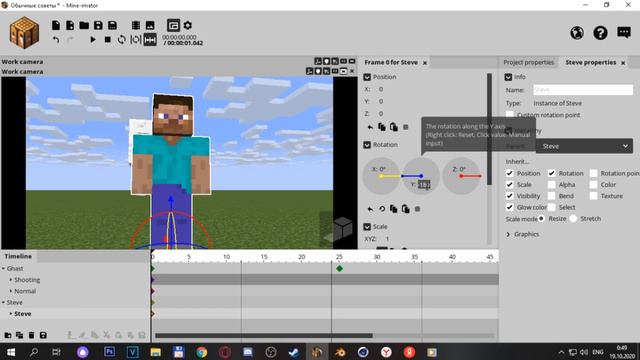Screen dimensions: 640x360
Task: Paste Rotation values
Action: (x=405, y=209)
